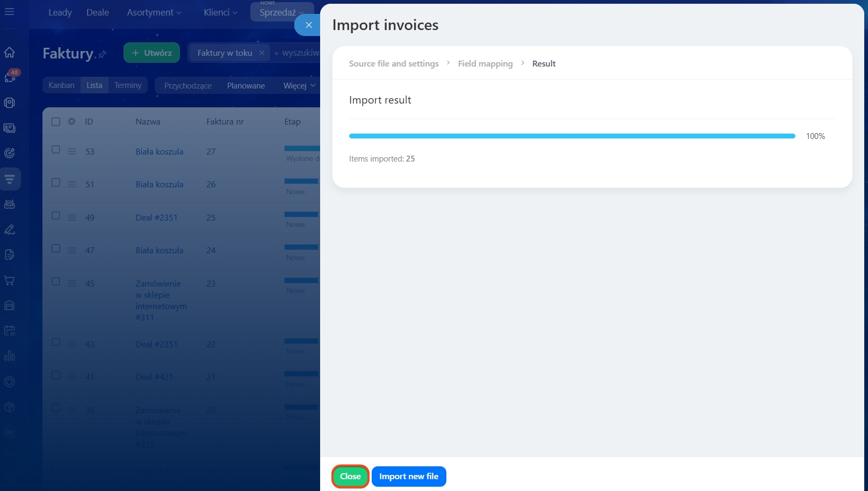
Task: Click the stage bar for invoice ID 51
Action: click(301, 181)
